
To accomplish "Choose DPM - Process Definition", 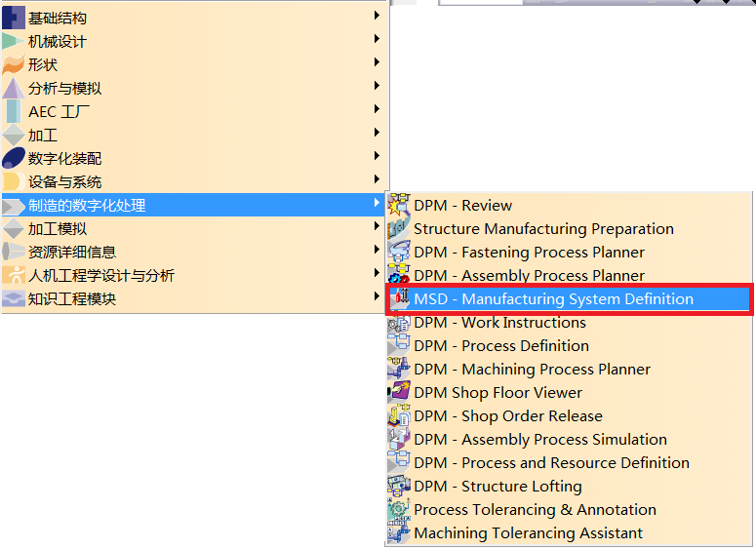I will coord(570,345).
